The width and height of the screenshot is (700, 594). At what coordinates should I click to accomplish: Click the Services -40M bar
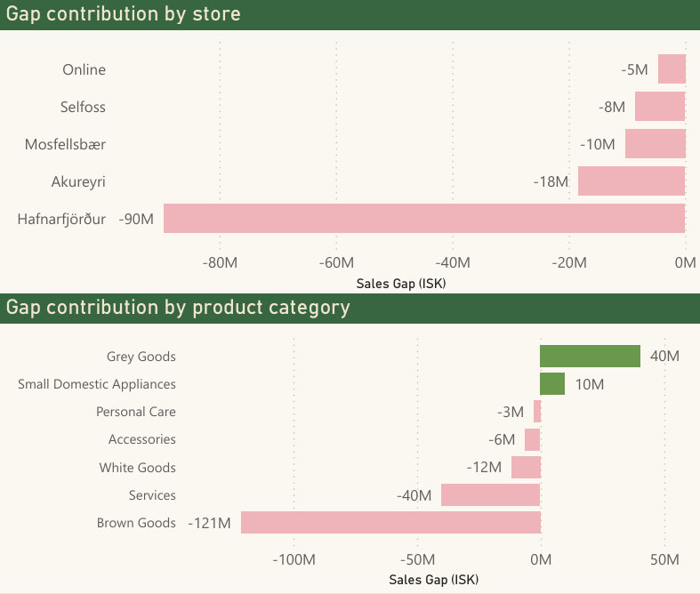(490, 495)
